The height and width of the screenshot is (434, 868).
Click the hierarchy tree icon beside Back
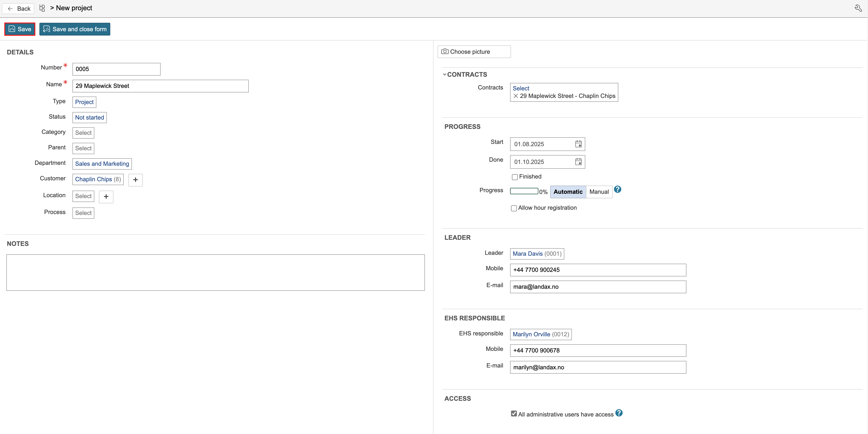click(42, 8)
